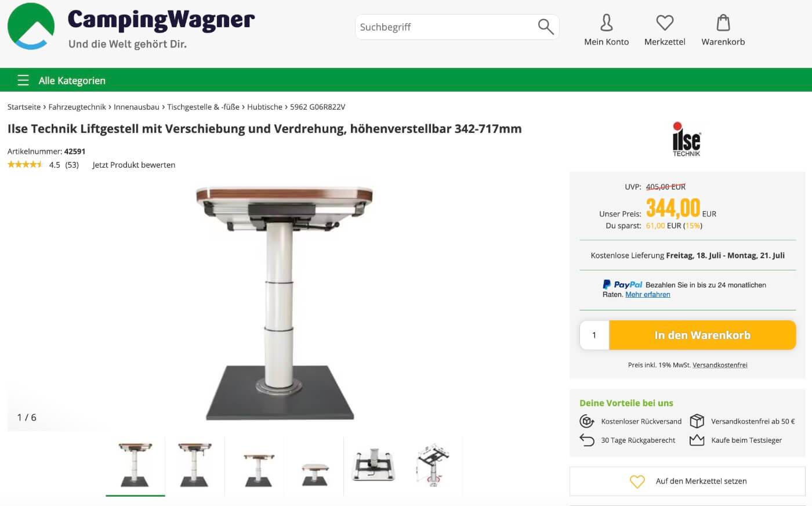Add product with In den Warenkorb button
This screenshot has height=506, width=812.
702,335
